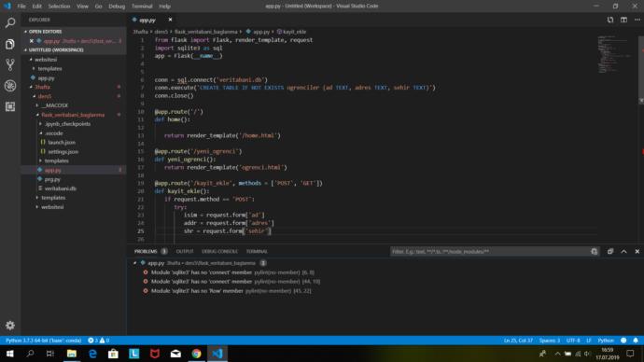
Task: Open Microsoft Store on taskbar
Action: 113,354
